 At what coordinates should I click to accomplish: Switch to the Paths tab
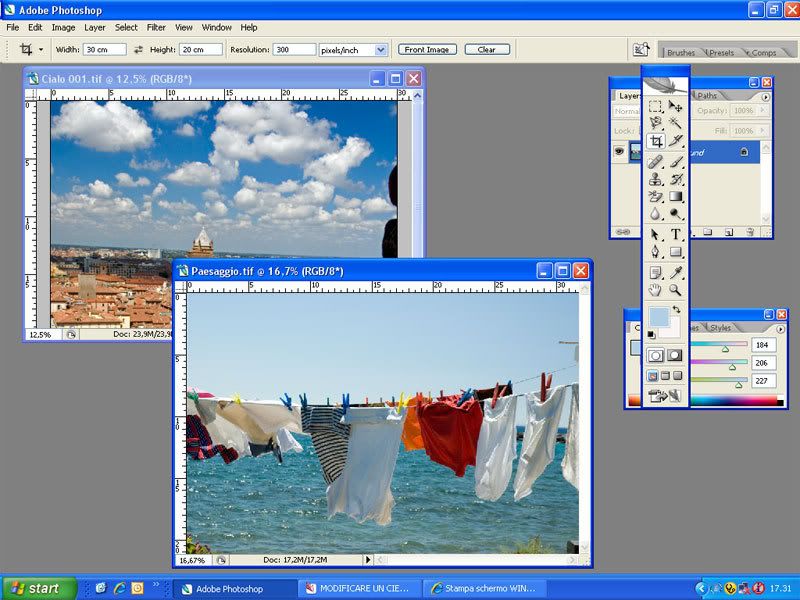(707, 95)
